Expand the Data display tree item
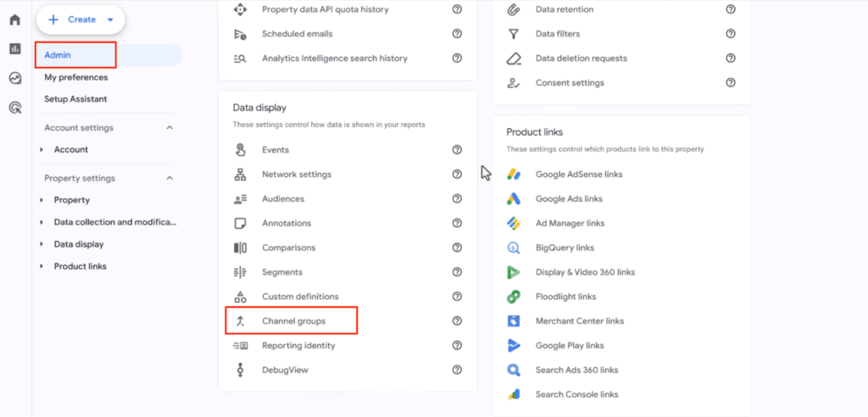Image resolution: width=868 pixels, height=417 pixels. pyautogui.click(x=42, y=245)
